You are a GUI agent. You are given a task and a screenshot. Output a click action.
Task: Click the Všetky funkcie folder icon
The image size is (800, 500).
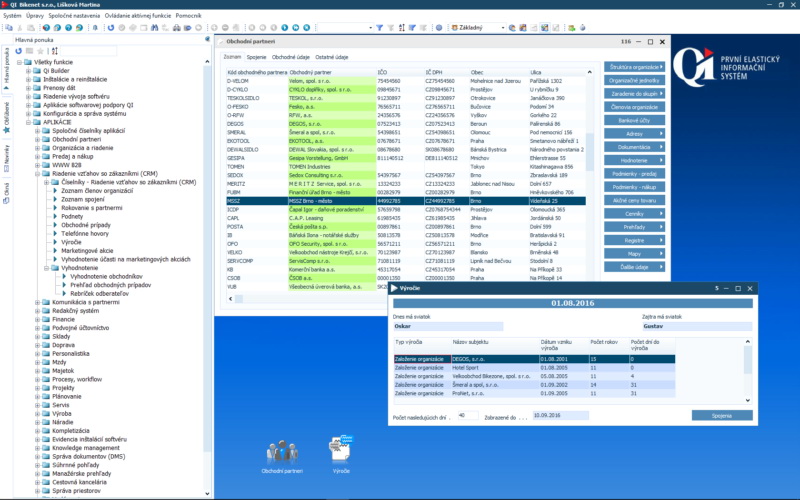[28, 62]
